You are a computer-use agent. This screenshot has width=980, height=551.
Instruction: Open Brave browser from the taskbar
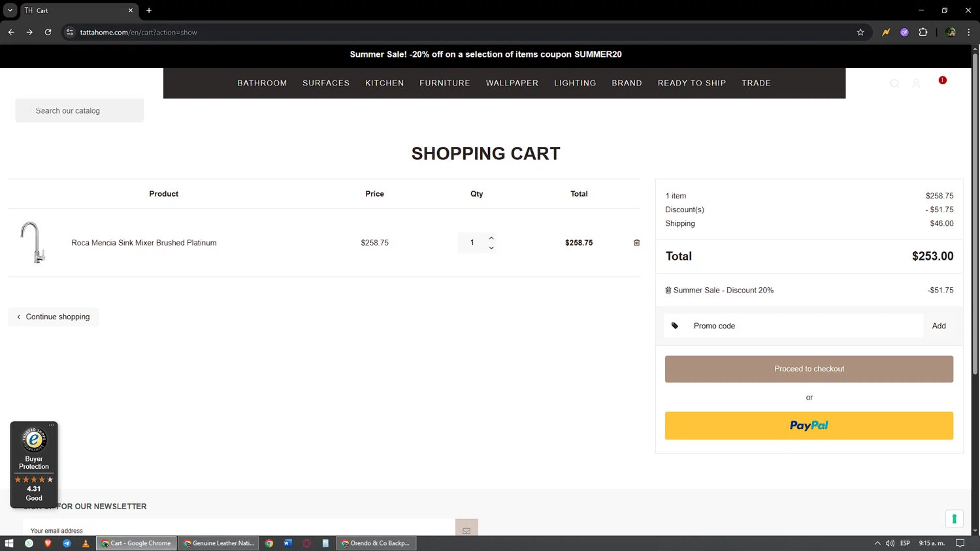click(48, 543)
